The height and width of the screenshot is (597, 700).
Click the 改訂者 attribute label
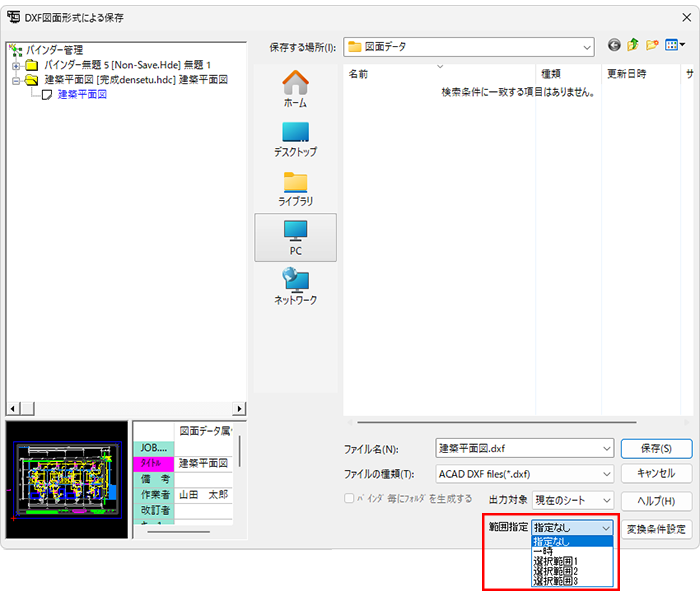[154, 510]
